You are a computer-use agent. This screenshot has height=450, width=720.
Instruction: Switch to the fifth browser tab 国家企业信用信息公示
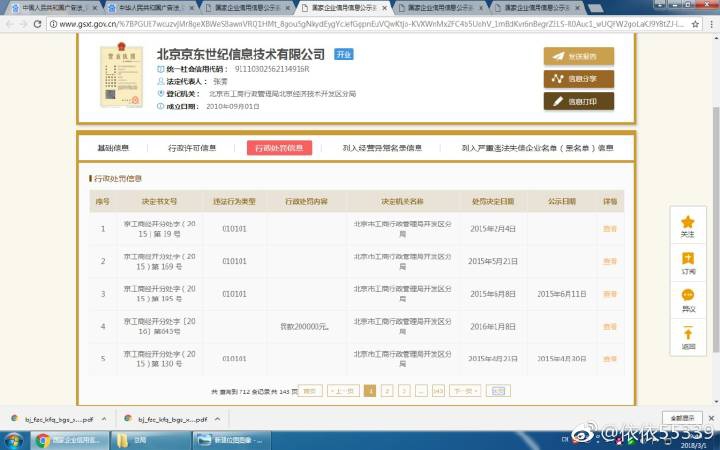point(440,8)
